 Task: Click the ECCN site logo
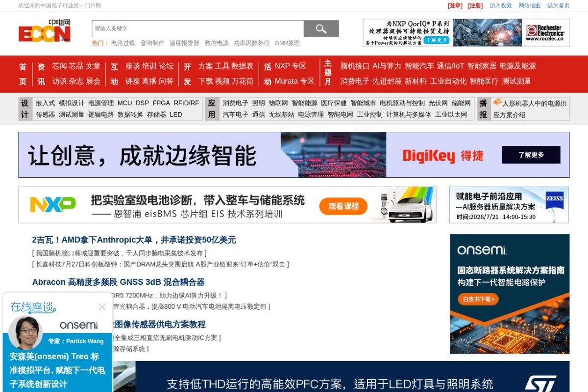tap(45, 31)
